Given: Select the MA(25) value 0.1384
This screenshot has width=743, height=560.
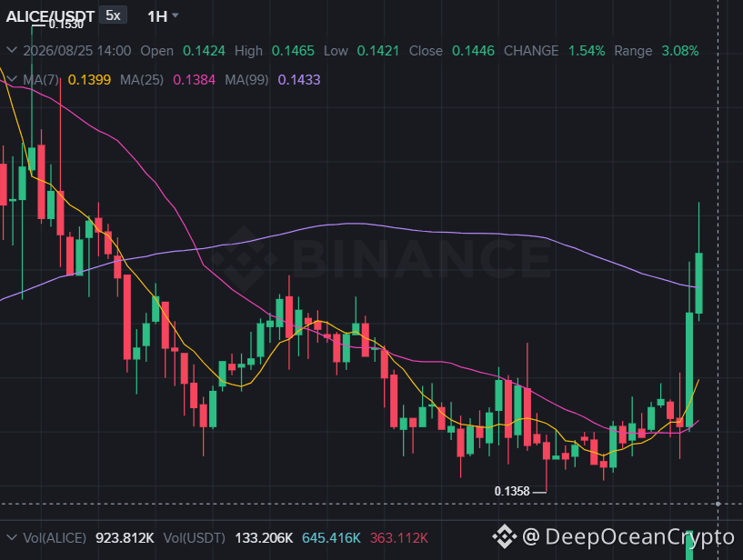Looking at the screenshot, I should (194, 80).
